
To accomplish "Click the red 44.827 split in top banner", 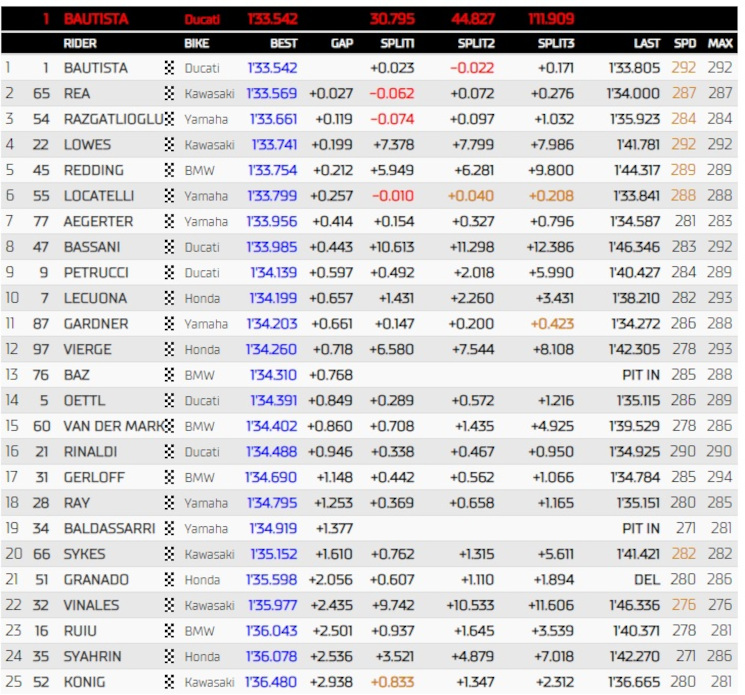I will pyautogui.click(x=473, y=19).
